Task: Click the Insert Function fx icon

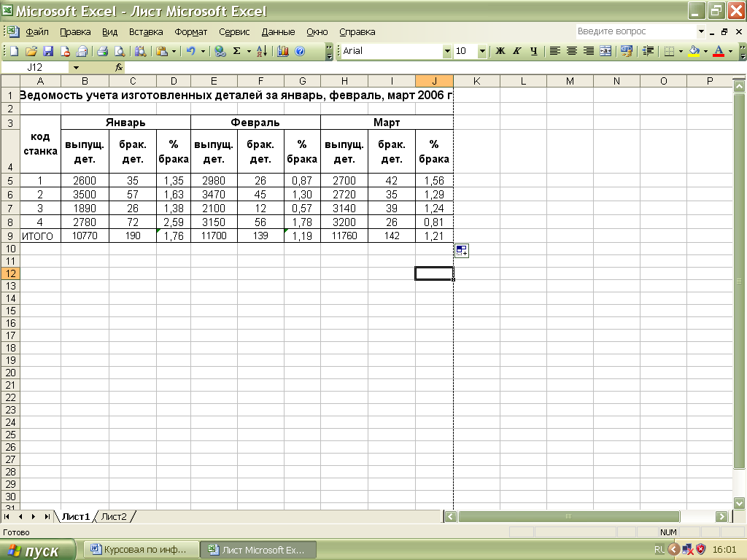Action: (119, 67)
